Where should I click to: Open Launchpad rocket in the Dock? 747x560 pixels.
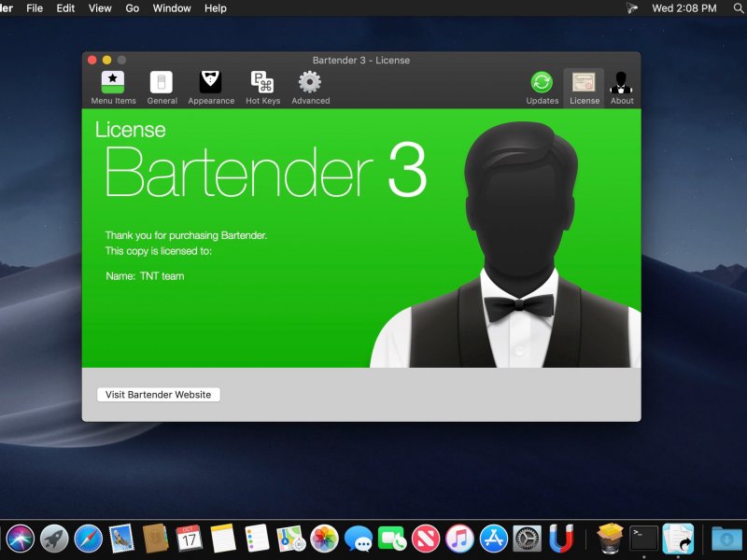[x=54, y=539]
